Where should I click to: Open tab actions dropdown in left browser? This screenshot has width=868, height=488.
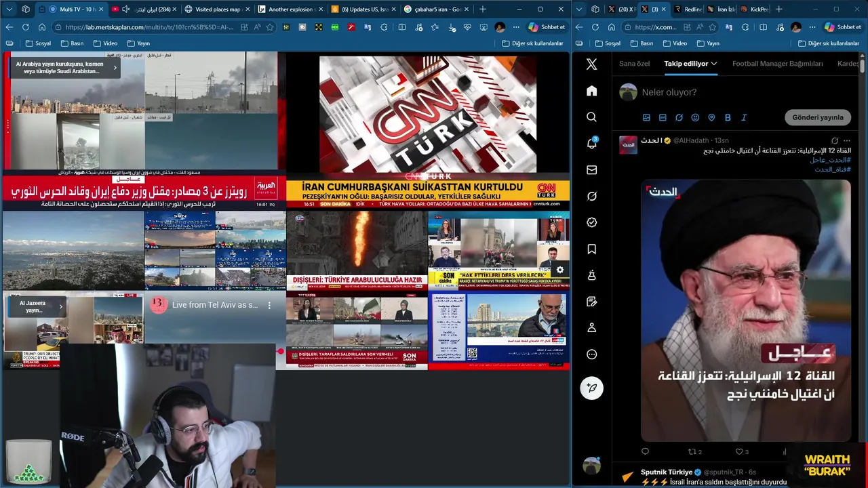coord(9,9)
